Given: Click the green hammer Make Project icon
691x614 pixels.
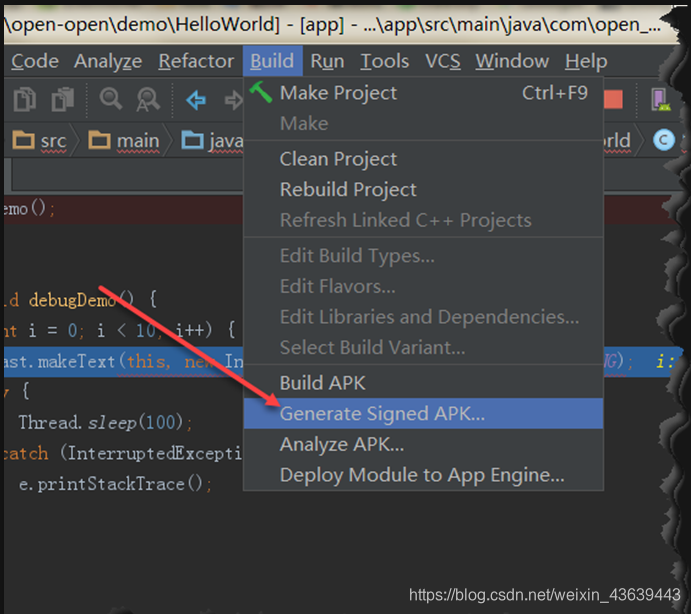Looking at the screenshot, I should coord(261,92).
